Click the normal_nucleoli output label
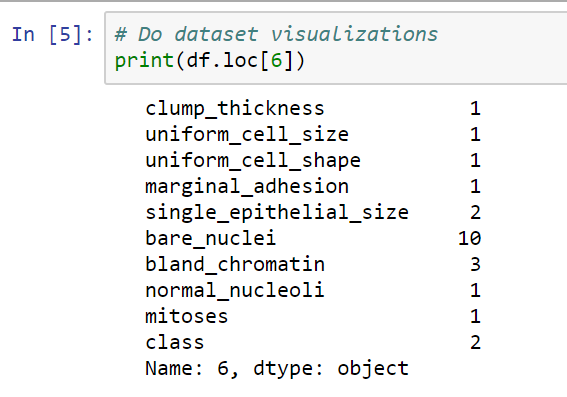567x397 pixels. pyautogui.click(x=235, y=290)
